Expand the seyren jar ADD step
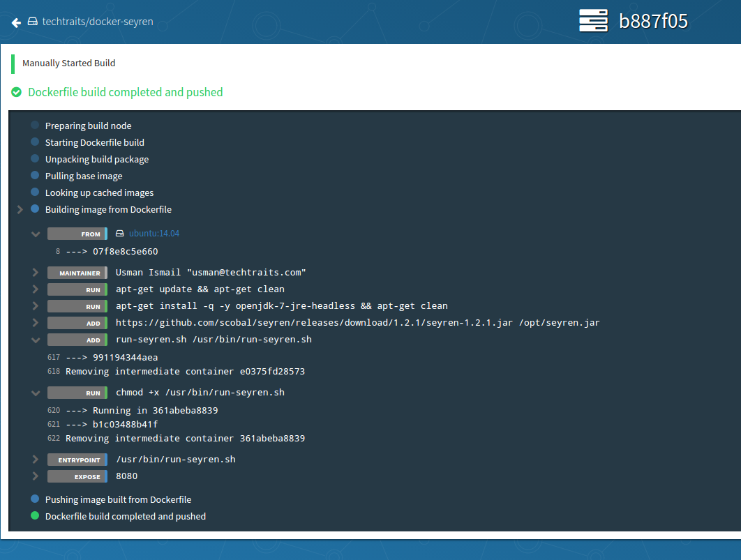The height and width of the screenshot is (560, 741). (x=35, y=323)
